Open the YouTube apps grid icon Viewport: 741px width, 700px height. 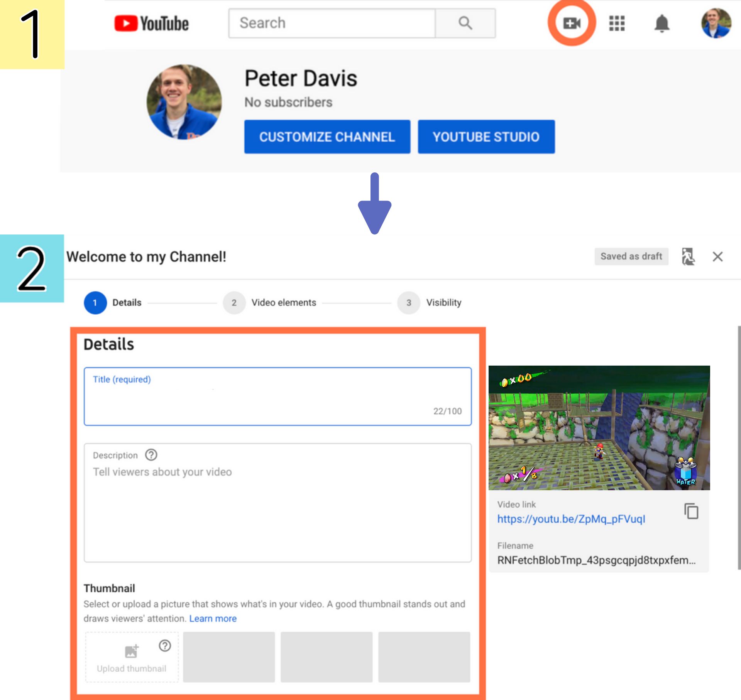(616, 23)
